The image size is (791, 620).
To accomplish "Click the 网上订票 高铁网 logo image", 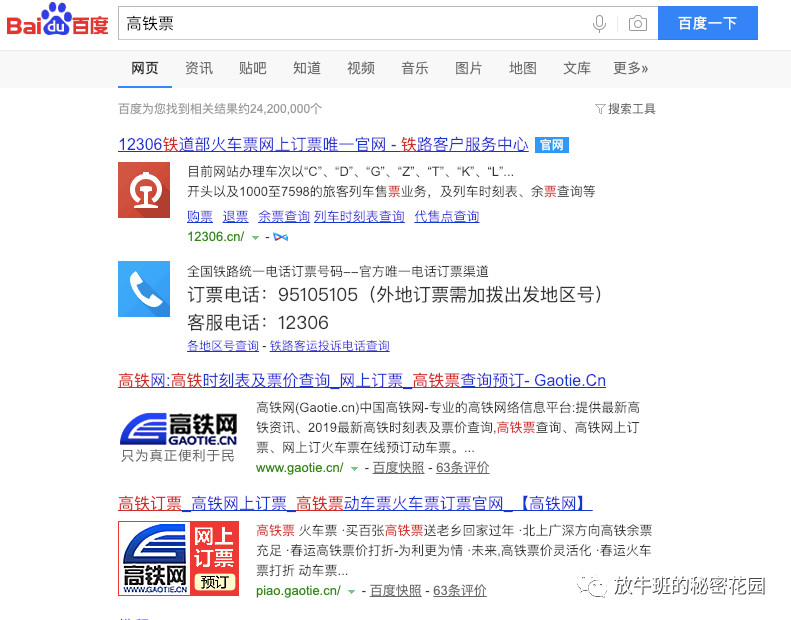I will pos(179,558).
